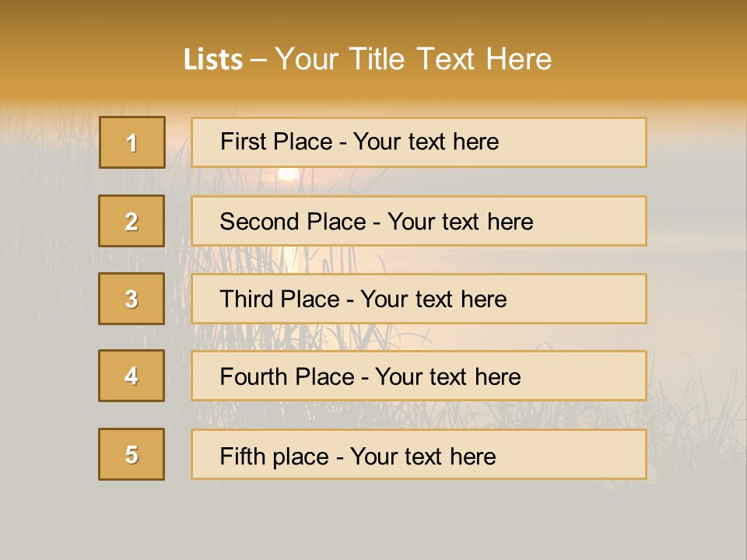Click the glowing sun in the background

tap(289, 174)
